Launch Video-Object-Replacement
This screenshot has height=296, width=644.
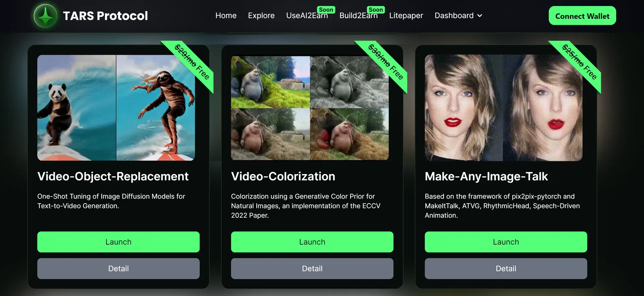[x=118, y=242]
